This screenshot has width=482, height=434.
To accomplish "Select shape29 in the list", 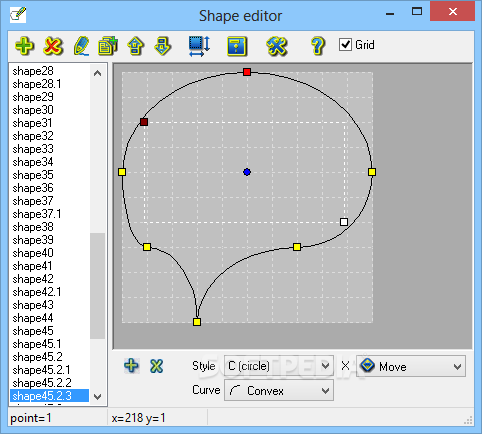I will [33, 97].
